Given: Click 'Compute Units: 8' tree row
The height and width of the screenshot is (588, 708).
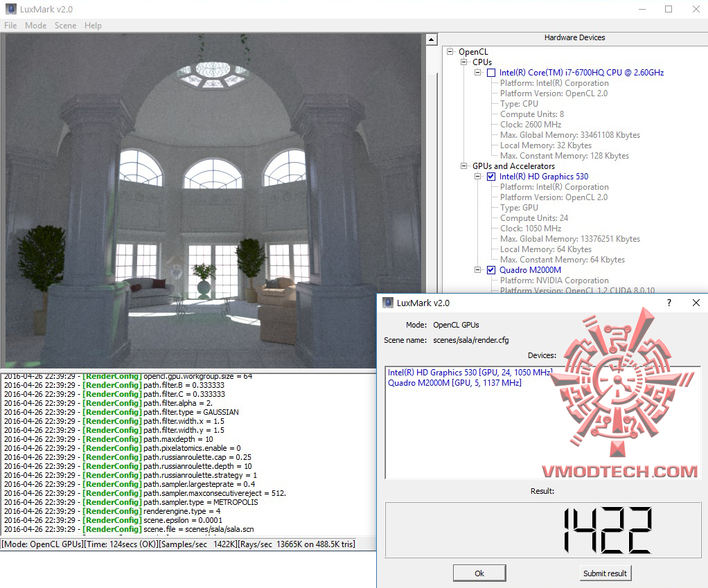Looking at the screenshot, I should point(532,114).
